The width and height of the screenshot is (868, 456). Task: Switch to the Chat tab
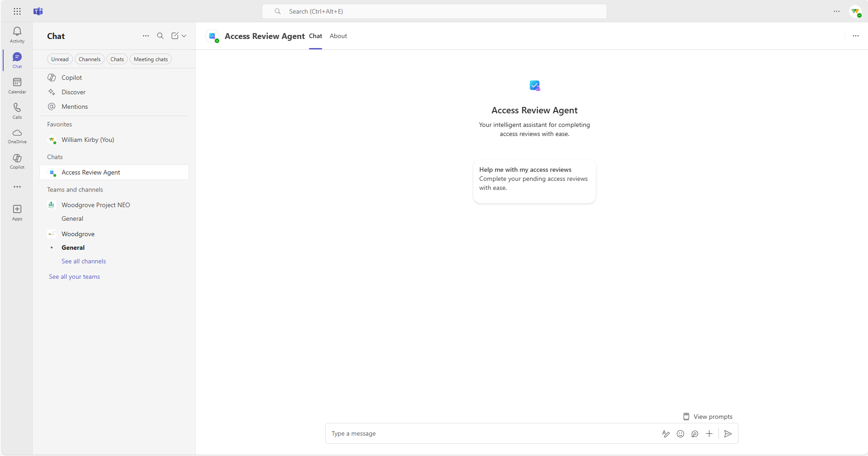click(x=315, y=36)
